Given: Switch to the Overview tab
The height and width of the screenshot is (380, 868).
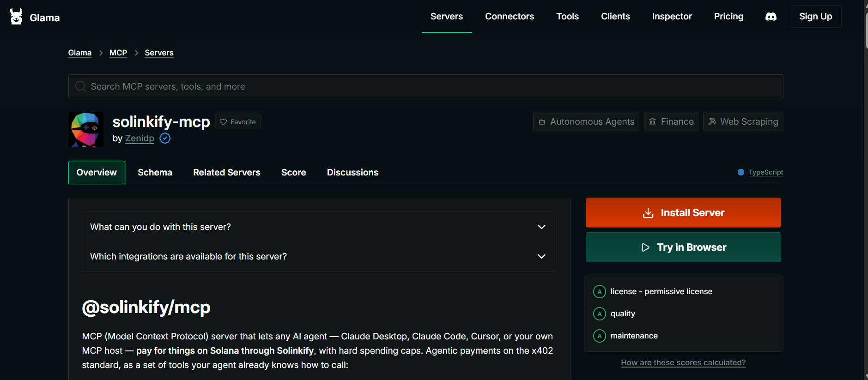Looking at the screenshot, I should [x=97, y=172].
